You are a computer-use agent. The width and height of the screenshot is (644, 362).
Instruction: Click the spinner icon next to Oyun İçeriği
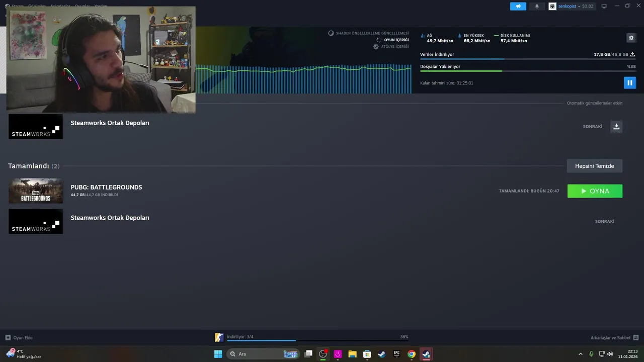pyautogui.click(x=378, y=40)
